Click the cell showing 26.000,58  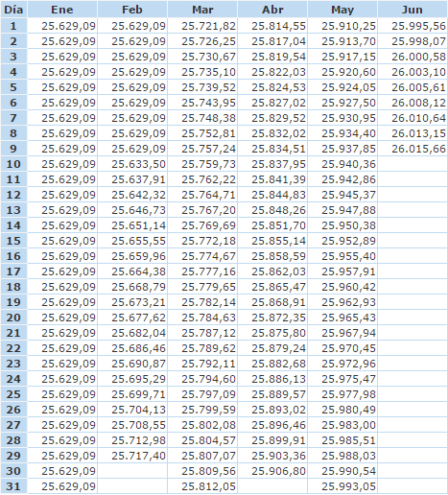pos(413,57)
